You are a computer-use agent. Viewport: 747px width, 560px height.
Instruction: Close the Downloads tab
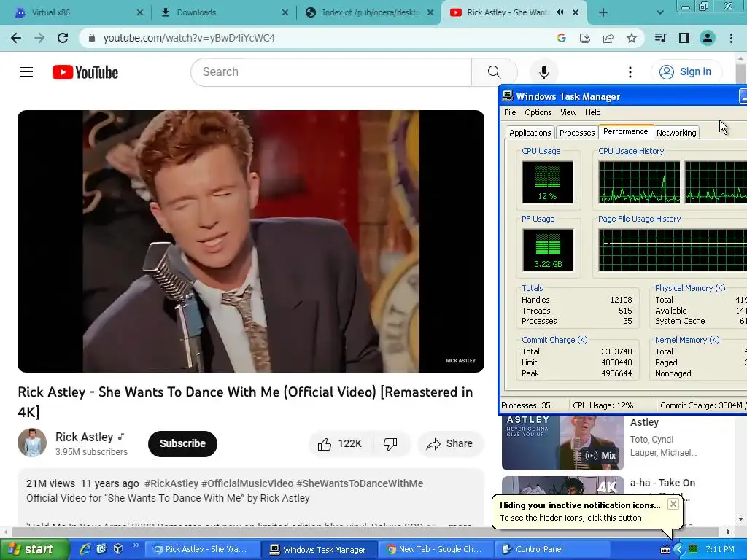[285, 12]
